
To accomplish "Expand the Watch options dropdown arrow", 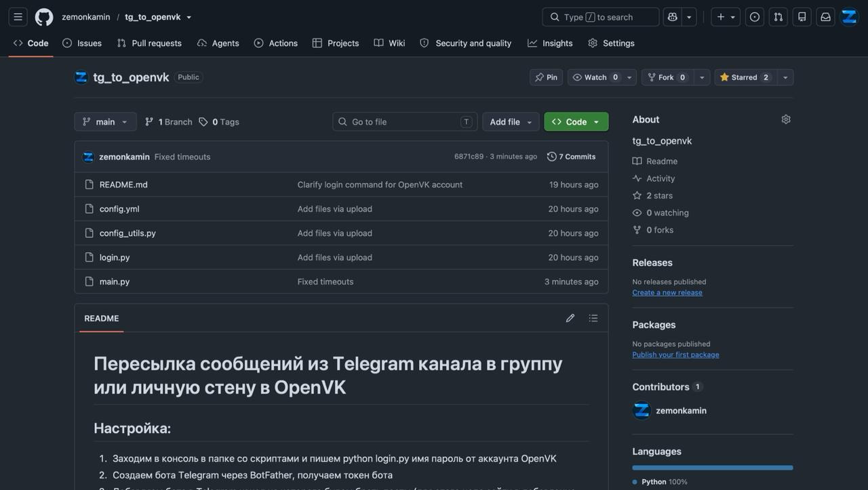I will coord(629,77).
